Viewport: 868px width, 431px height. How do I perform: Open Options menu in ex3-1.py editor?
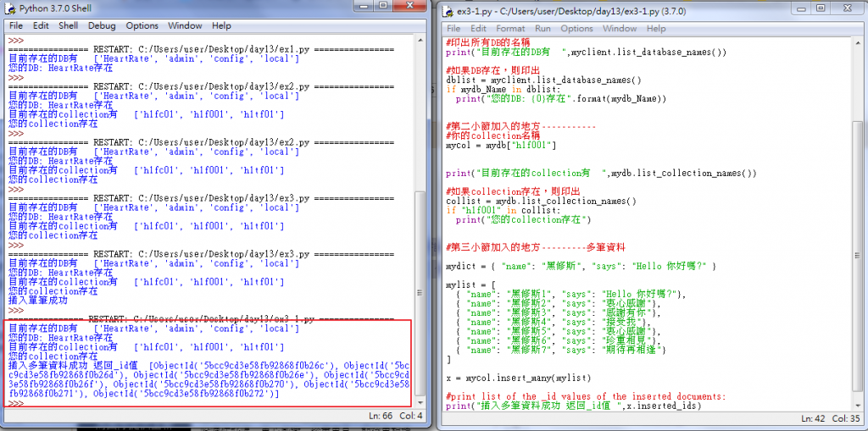[576, 28]
